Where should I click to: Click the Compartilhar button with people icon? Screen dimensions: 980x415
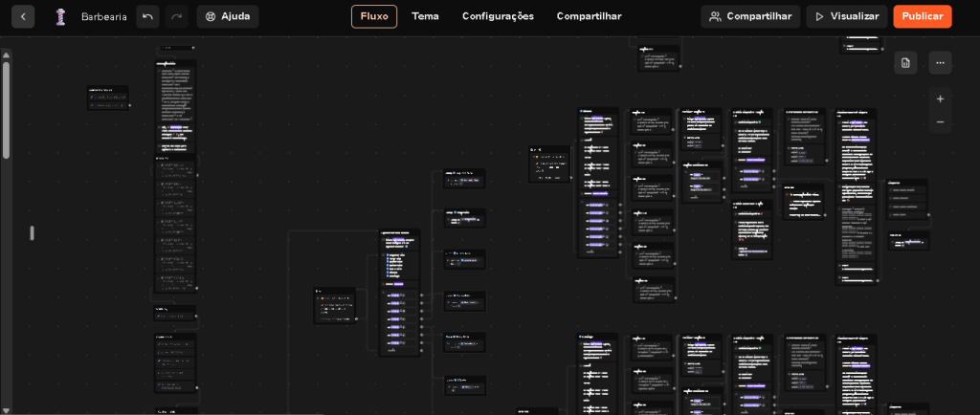click(750, 16)
